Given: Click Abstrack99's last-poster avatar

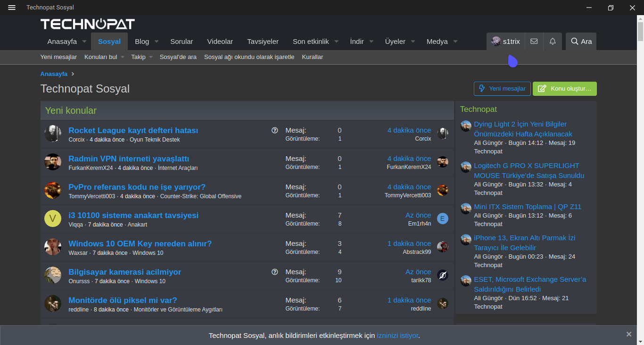Looking at the screenshot, I should [x=442, y=247].
